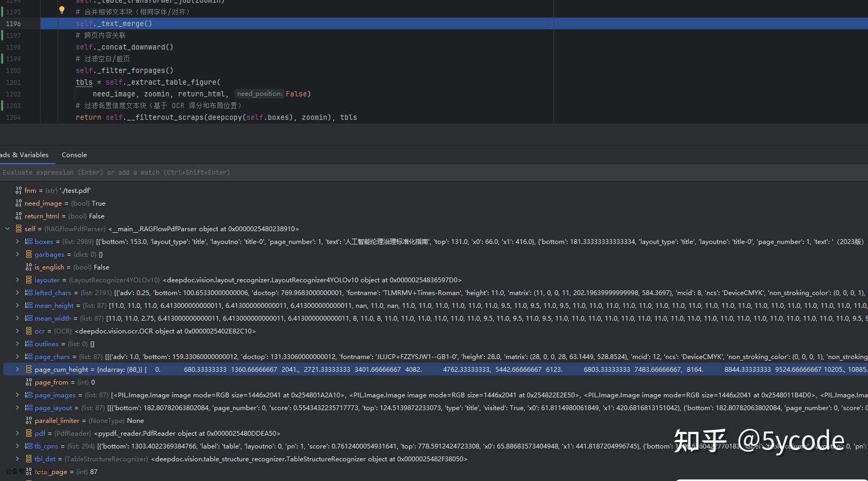Click the object icon next to the self variable

point(19,229)
